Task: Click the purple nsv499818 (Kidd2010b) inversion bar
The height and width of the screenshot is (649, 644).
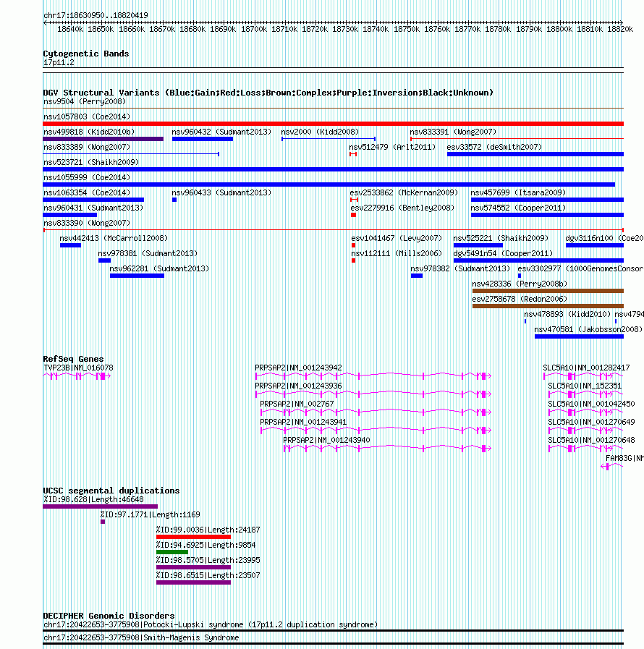Action: click(x=103, y=139)
